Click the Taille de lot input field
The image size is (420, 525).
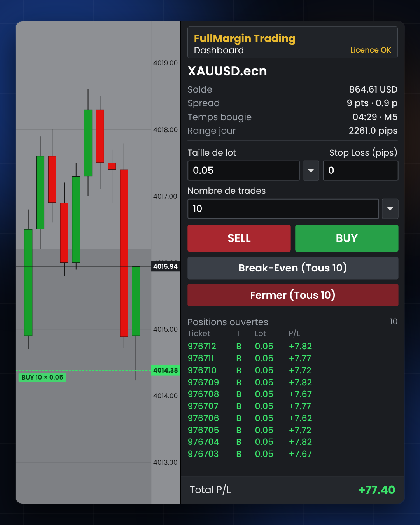[243, 171]
